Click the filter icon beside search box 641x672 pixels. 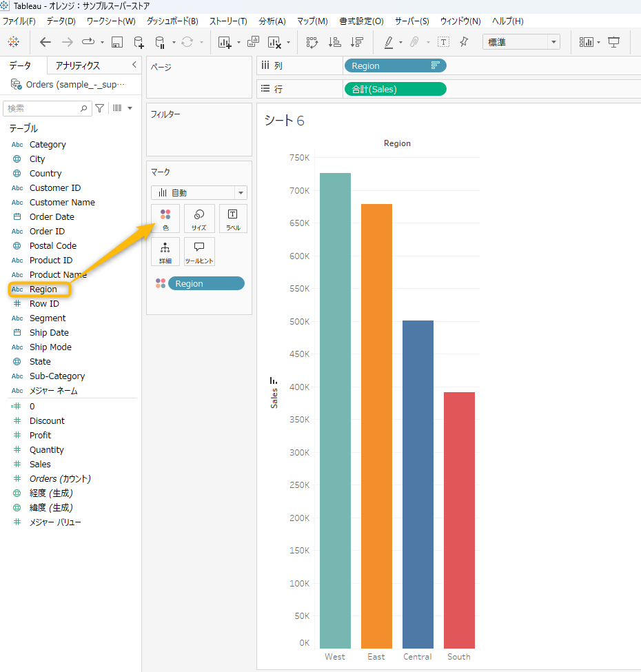pos(100,108)
